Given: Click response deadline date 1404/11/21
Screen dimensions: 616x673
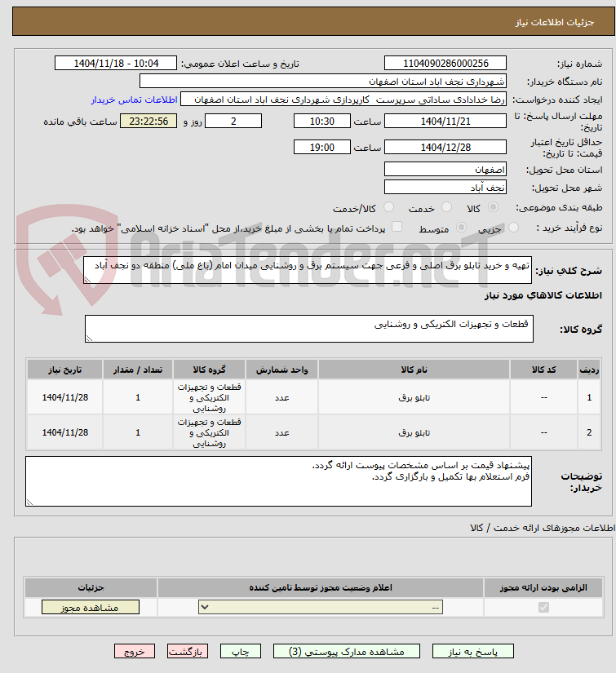Looking at the screenshot, I should 445,121.
